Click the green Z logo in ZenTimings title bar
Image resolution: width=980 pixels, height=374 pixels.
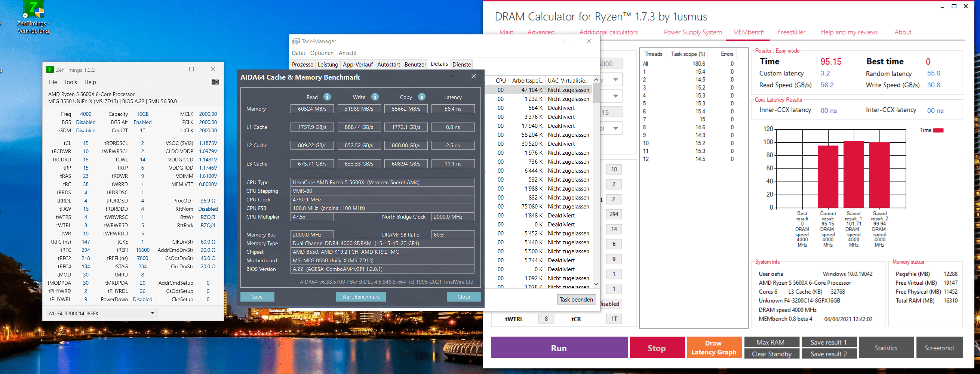50,69
